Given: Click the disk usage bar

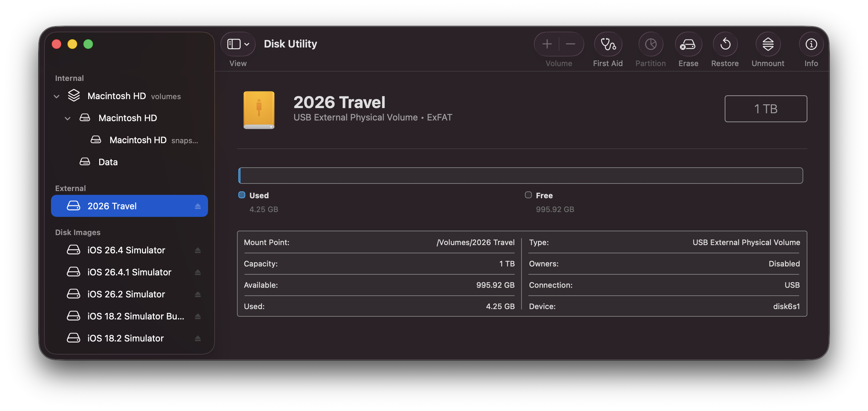Looking at the screenshot, I should (520, 176).
